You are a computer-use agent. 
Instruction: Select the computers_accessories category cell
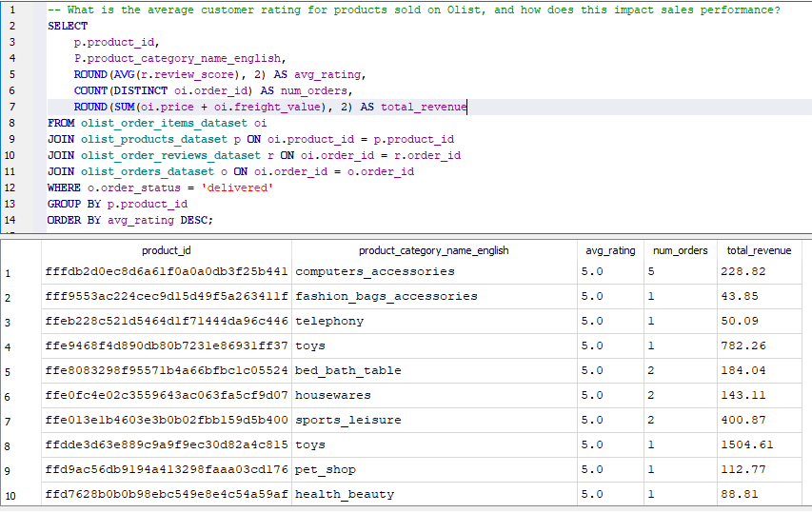click(x=434, y=272)
